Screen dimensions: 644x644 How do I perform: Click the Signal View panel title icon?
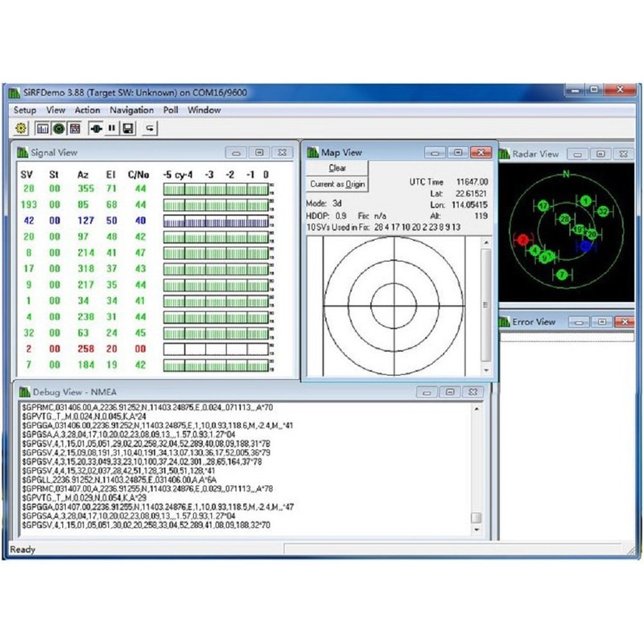pyautogui.click(x=23, y=152)
